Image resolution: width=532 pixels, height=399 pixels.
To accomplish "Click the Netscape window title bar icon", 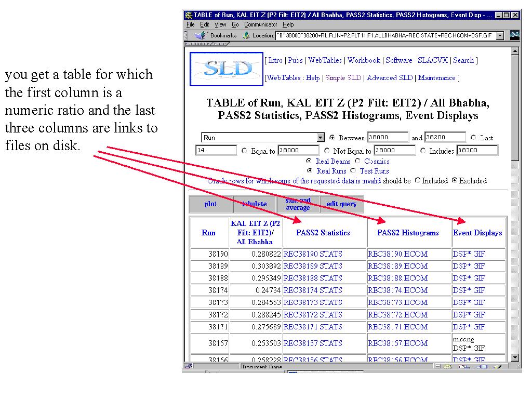I will [x=189, y=15].
